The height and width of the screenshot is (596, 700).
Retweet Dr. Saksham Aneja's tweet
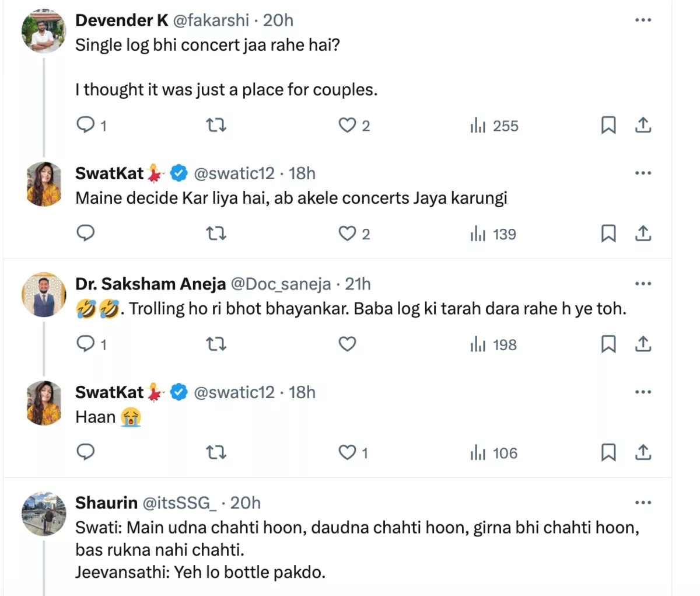click(x=216, y=344)
